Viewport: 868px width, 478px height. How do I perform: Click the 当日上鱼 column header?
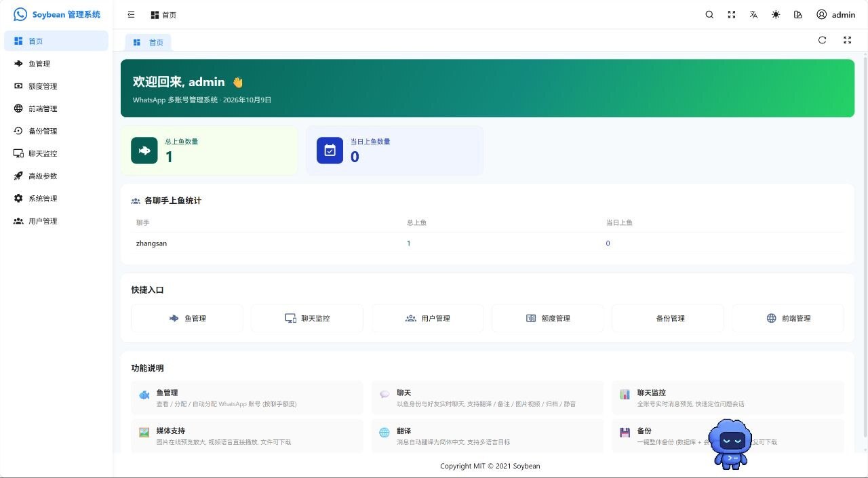tap(619, 222)
